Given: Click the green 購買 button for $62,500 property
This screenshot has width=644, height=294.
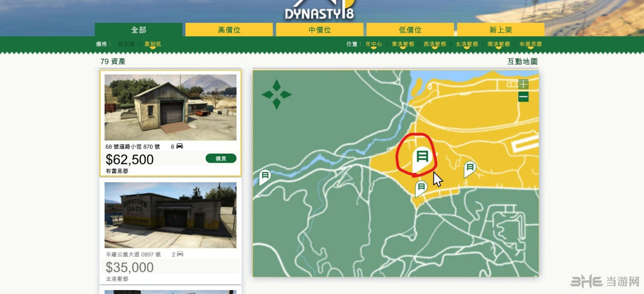Looking at the screenshot, I should [x=221, y=158].
